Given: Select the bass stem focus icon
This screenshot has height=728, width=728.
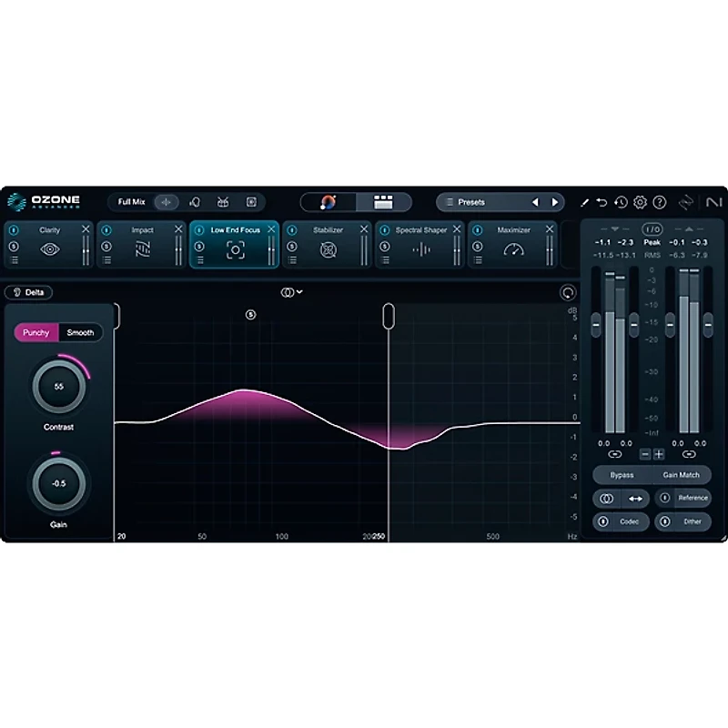Looking at the screenshot, I should pyautogui.click(x=251, y=202).
